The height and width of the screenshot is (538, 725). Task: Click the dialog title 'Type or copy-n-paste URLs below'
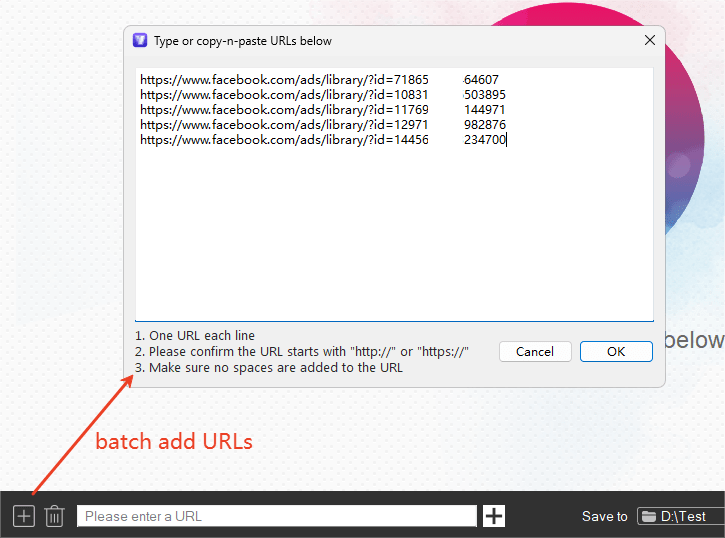click(243, 41)
